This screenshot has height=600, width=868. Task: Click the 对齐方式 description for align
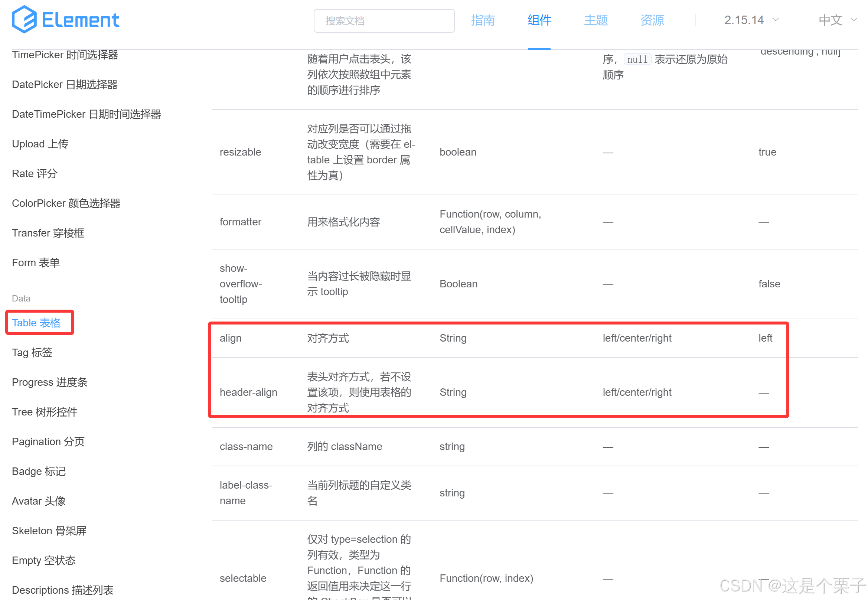point(328,338)
